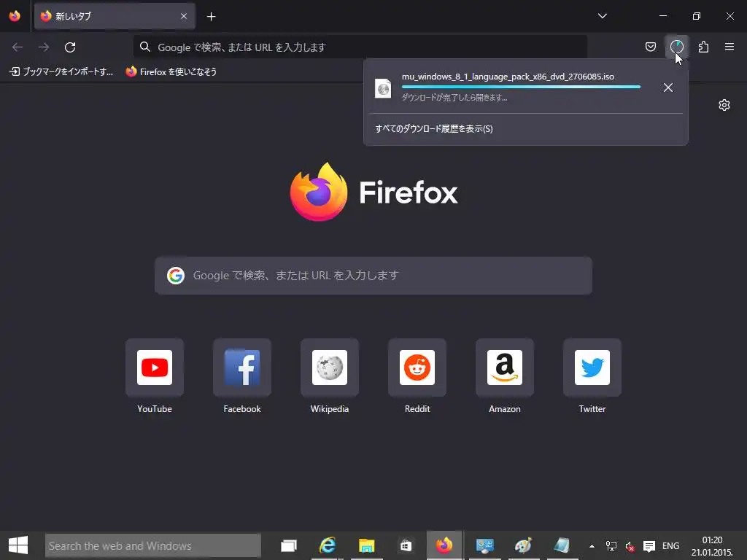This screenshot has width=747, height=560.
Task: Open the control panel monitor taskbar icon
Action: point(485,545)
